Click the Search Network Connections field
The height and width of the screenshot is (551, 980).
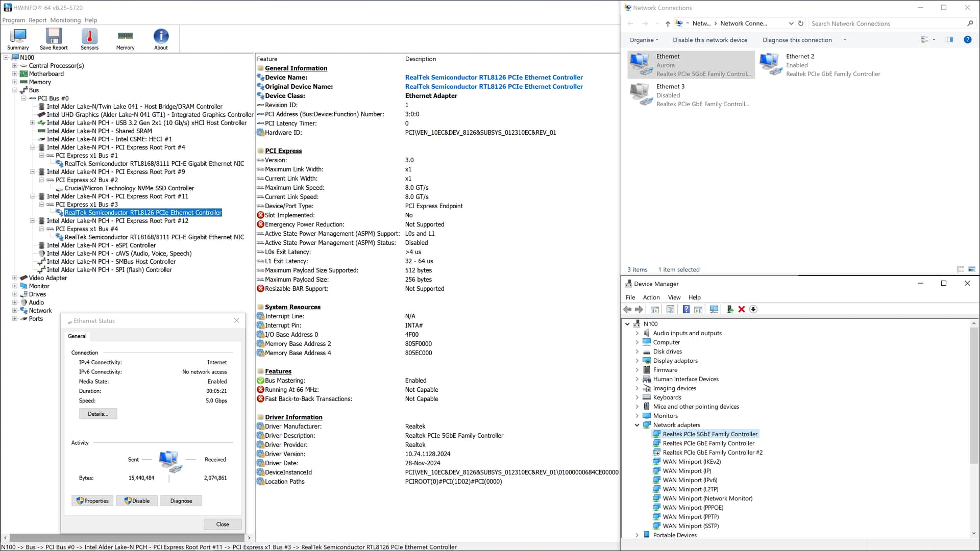tap(887, 23)
